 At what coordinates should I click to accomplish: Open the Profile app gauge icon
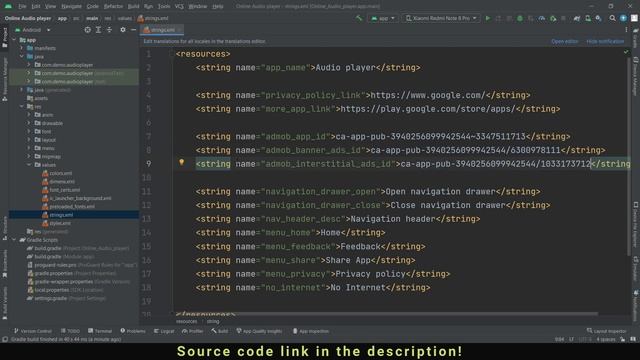pyautogui.click(x=542, y=18)
